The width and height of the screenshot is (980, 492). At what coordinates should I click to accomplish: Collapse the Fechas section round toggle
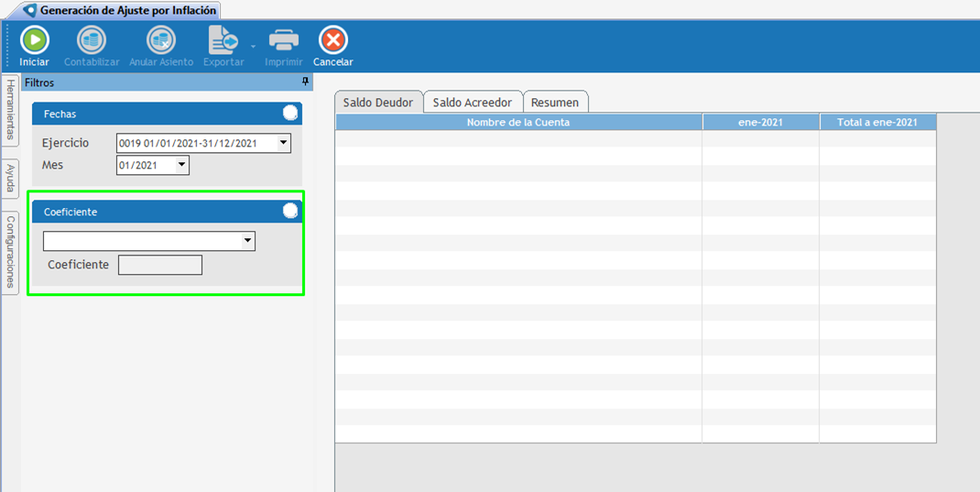click(290, 114)
